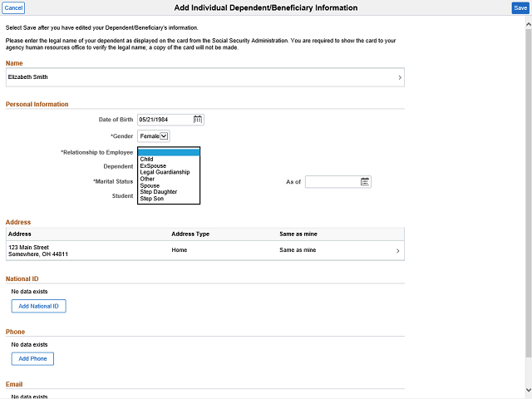The width and height of the screenshot is (532, 399).
Task: Click the vertical page scrollbar
Action: tap(528, 199)
